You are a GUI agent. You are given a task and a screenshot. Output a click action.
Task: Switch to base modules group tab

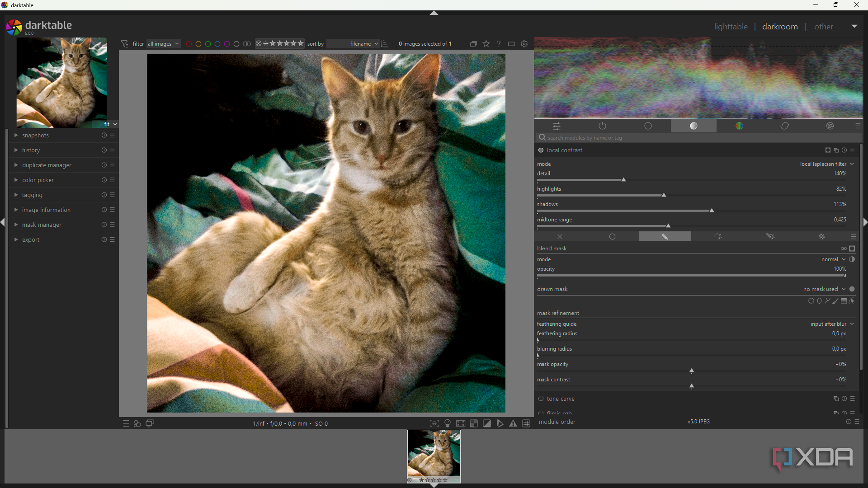pyautogui.click(x=648, y=126)
